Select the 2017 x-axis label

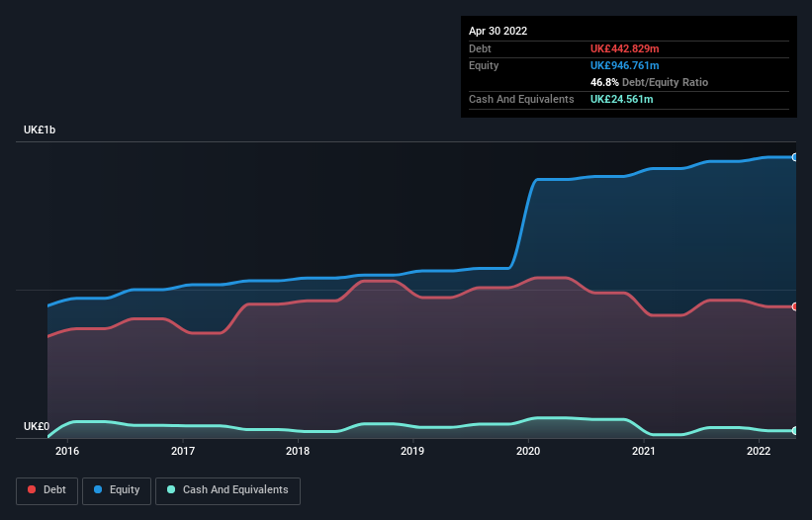tap(183, 451)
